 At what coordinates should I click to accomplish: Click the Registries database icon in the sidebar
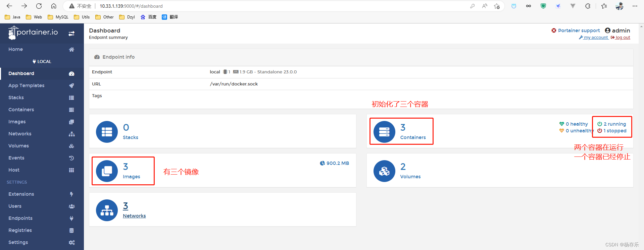(x=71, y=231)
